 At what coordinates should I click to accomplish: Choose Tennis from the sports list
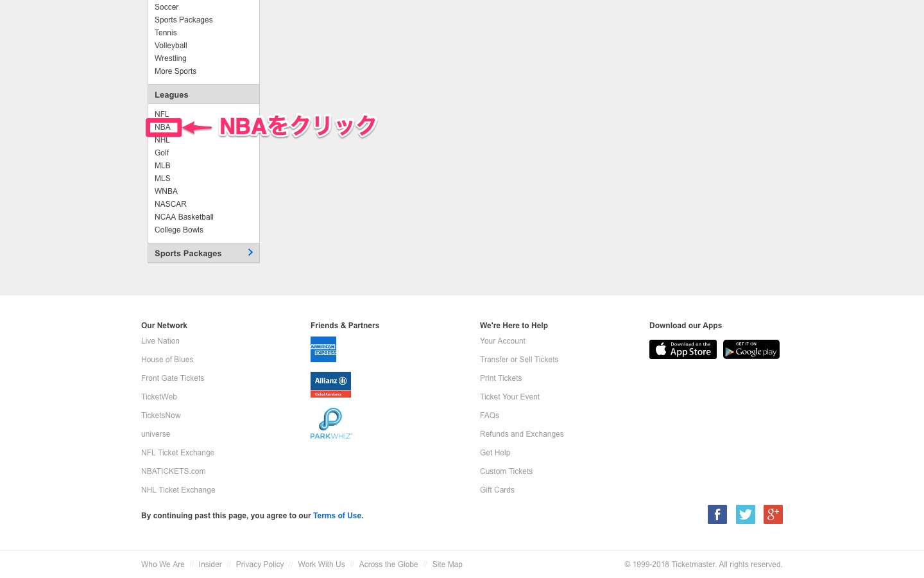(x=166, y=33)
